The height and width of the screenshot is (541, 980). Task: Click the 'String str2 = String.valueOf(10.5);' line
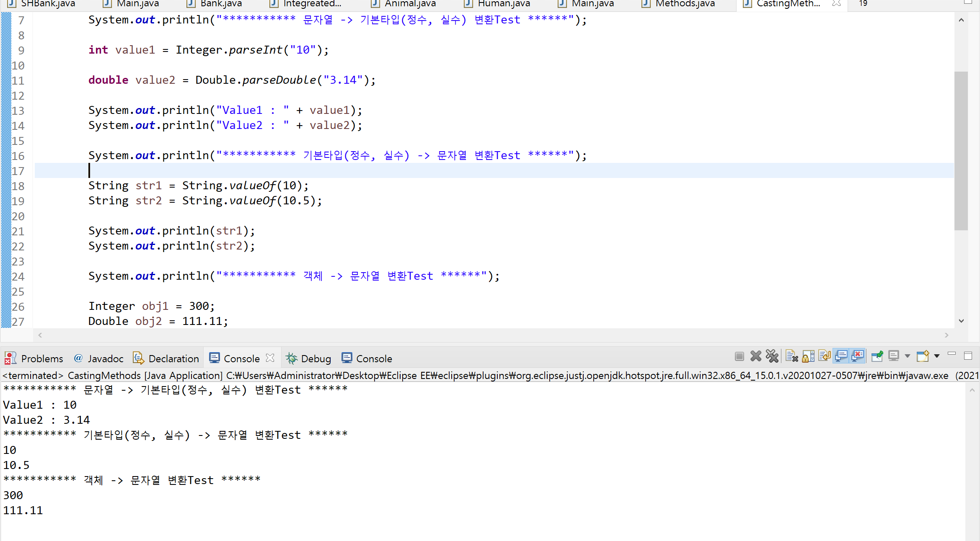(205, 201)
